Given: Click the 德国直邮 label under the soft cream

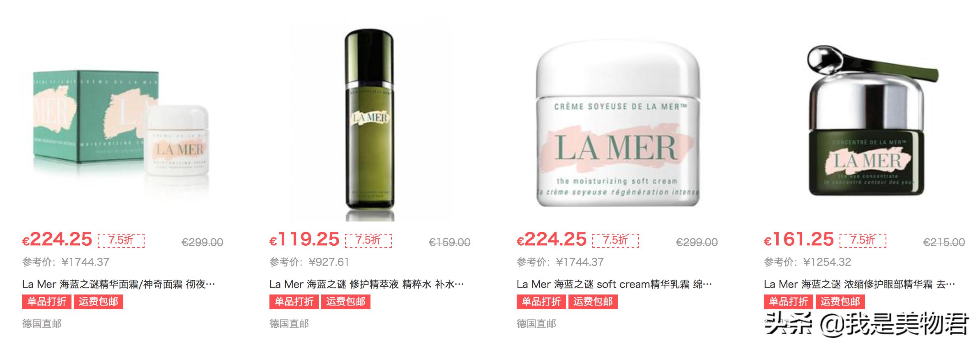Looking at the screenshot, I should pyautogui.click(x=536, y=324).
